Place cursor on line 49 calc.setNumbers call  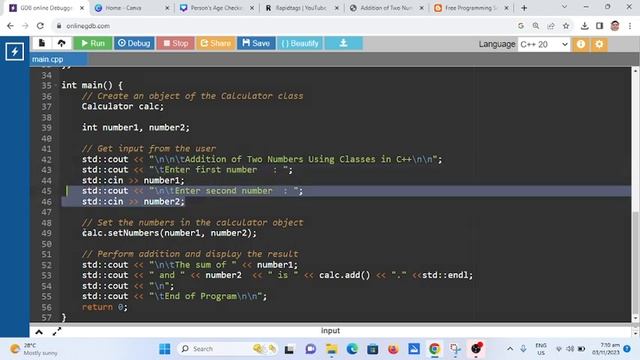(x=169, y=233)
